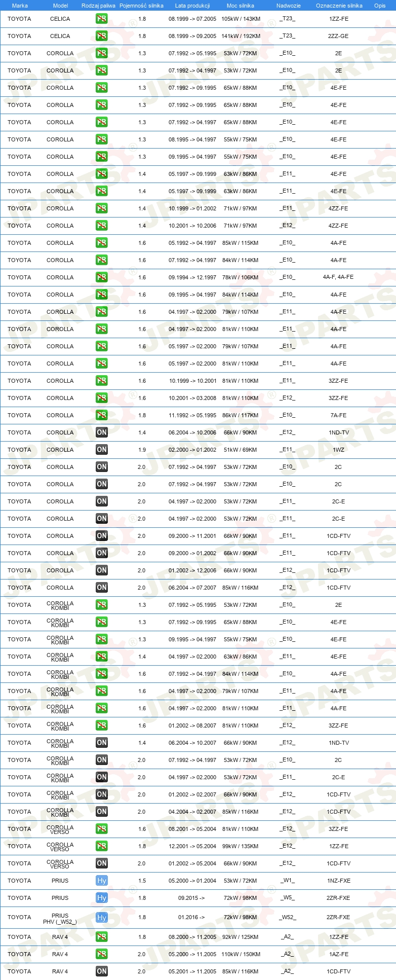The image size is (396, 980).
Task: Select the '7A-FE' engine code cell
Action: (338, 415)
